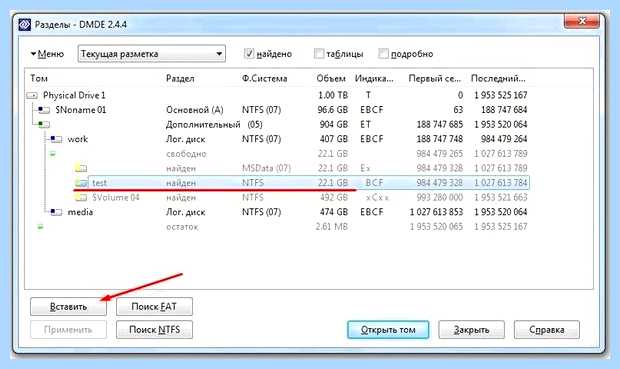Click the work volume icon

click(56, 139)
